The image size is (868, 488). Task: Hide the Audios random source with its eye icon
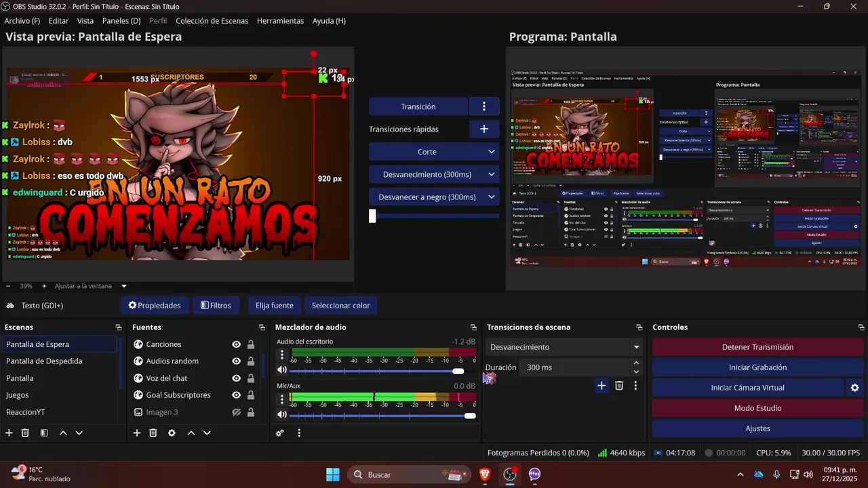pyautogui.click(x=236, y=361)
